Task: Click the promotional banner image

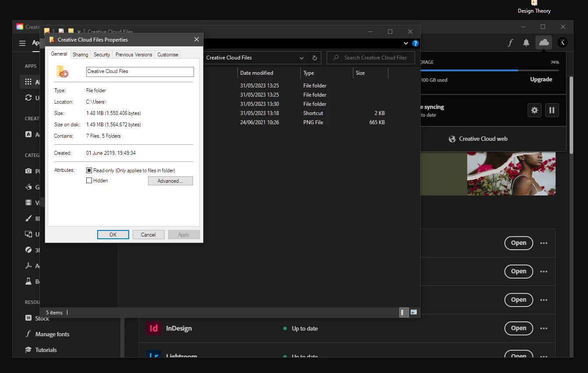Action: coord(511,174)
